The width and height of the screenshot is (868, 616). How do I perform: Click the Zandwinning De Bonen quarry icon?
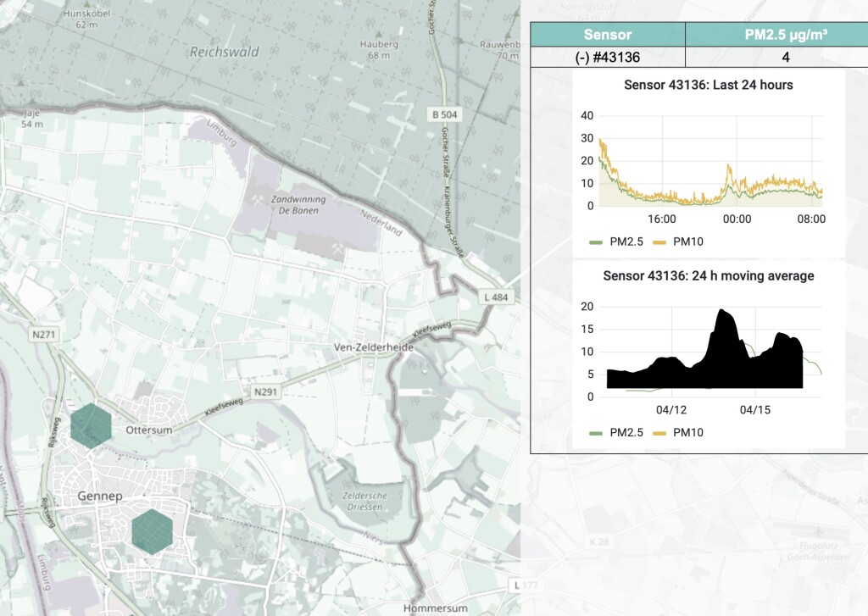pyautogui.click(x=257, y=200)
